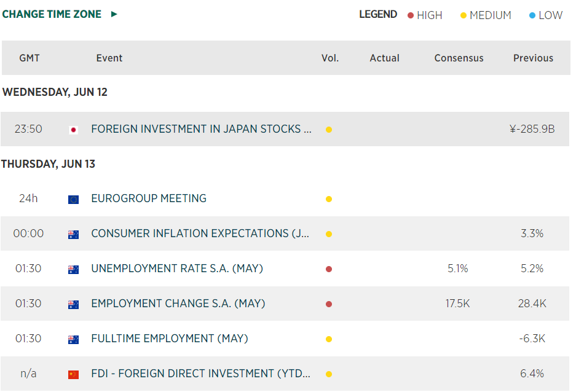
Task: Click Australia flag beside Unemployment Rate
Action: click(x=73, y=269)
